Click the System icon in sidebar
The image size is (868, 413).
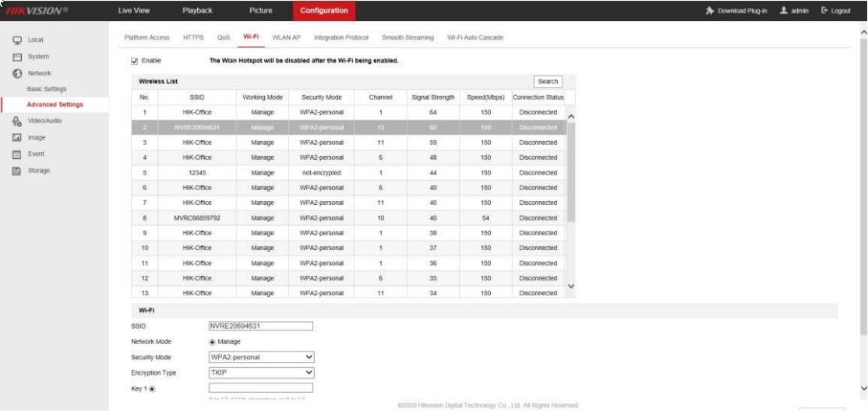pos(16,57)
